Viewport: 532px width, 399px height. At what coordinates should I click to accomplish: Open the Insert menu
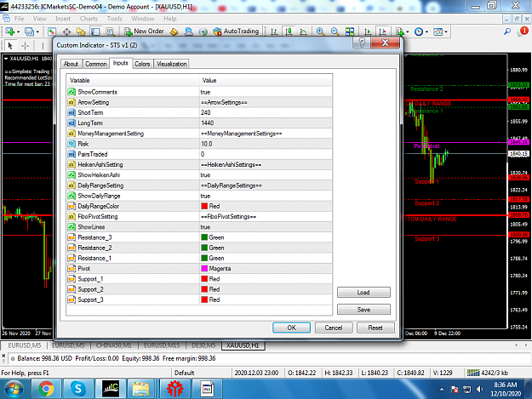pyautogui.click(x=63, y=19)
